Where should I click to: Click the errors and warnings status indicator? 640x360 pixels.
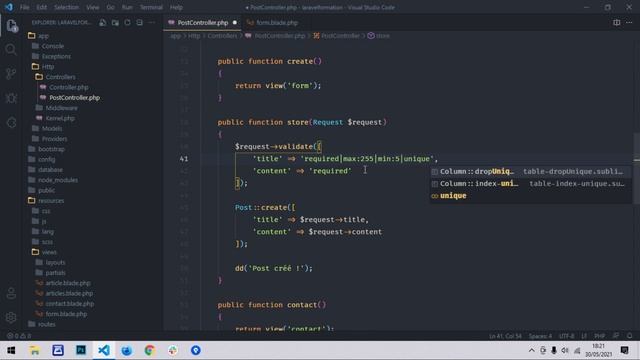19,336
